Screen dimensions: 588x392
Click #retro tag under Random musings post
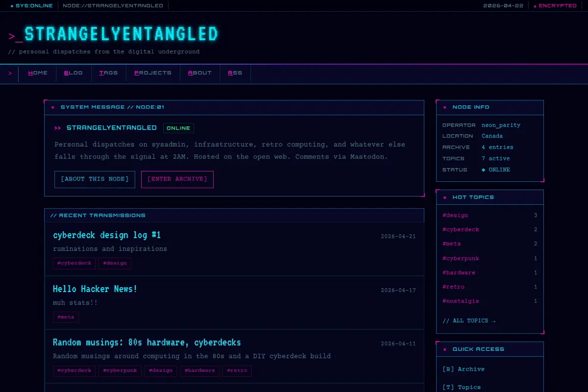pyautogui.click(x=237, y=371)
